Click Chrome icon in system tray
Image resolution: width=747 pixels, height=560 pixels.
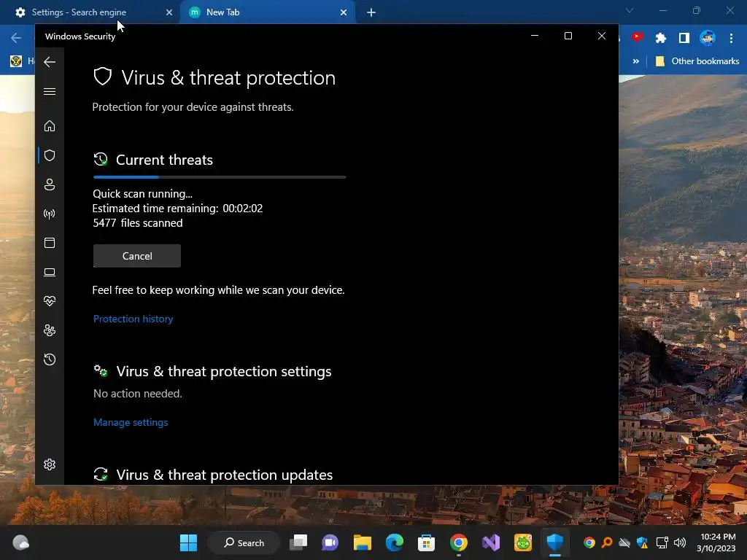(x=589, y=542)
